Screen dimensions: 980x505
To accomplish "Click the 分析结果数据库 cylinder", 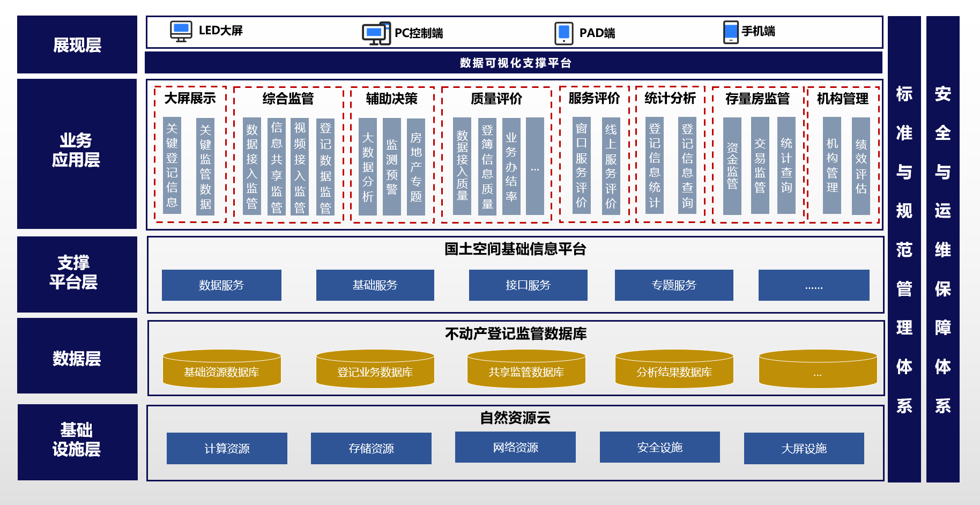I will coord(674,369).
